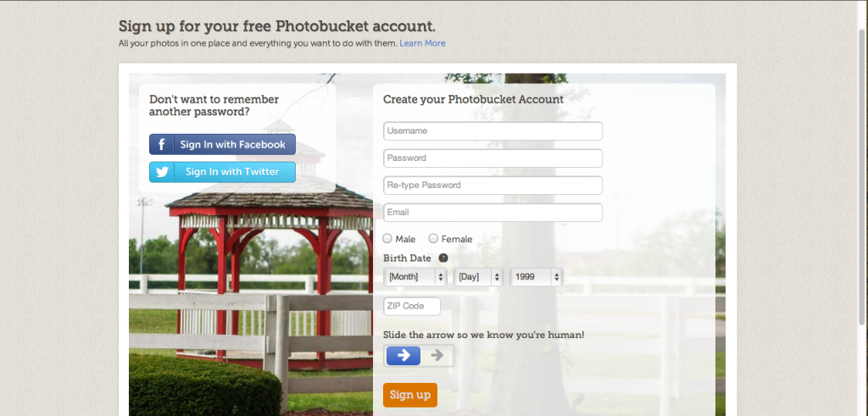Focus the Username input field
This screenshot has width=868, height=416.
point(492,131)
